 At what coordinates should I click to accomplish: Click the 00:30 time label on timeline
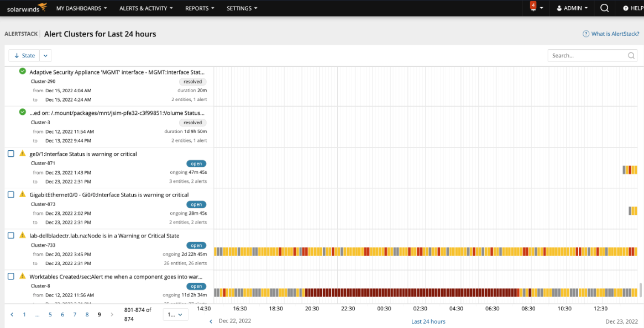coord(384,308)
